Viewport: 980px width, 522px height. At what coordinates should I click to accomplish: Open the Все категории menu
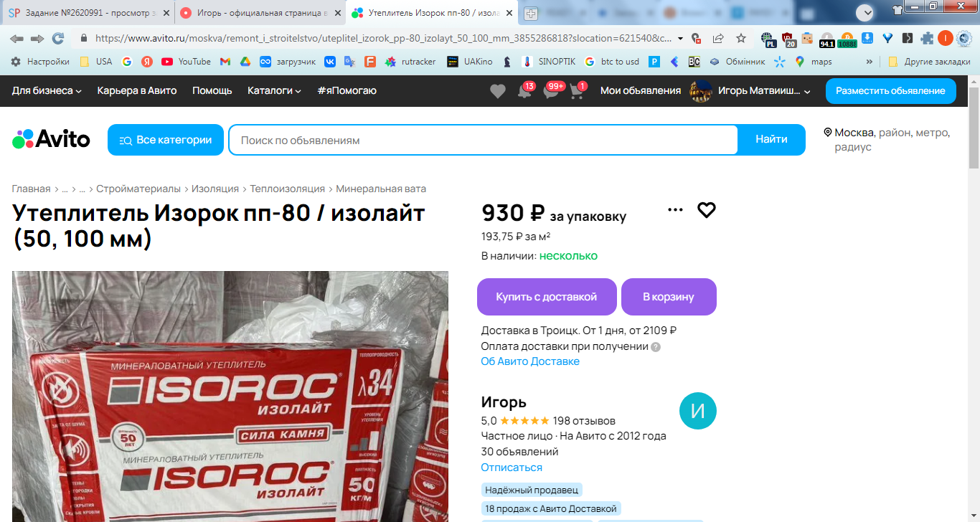[166, 140]
